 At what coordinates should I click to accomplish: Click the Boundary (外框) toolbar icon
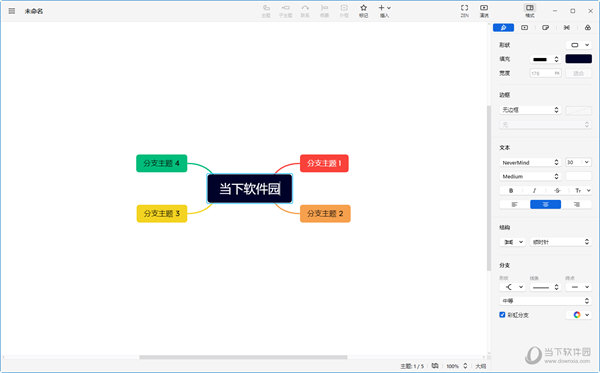[x=344, y=11]
